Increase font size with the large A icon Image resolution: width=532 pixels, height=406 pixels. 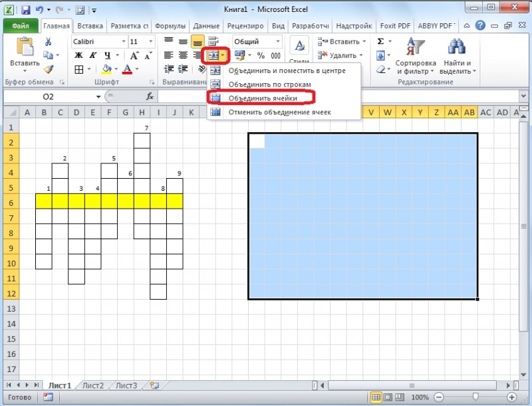tap(134, 56)
